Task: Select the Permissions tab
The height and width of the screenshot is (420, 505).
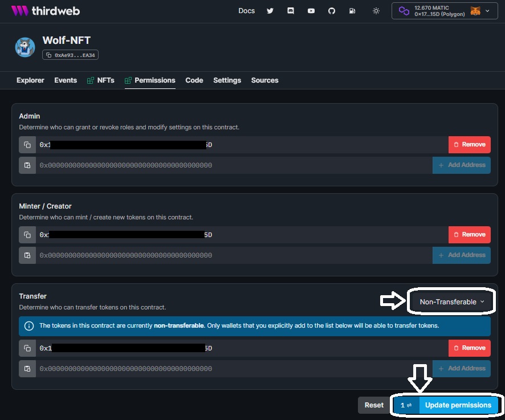Action: (150, 80)
